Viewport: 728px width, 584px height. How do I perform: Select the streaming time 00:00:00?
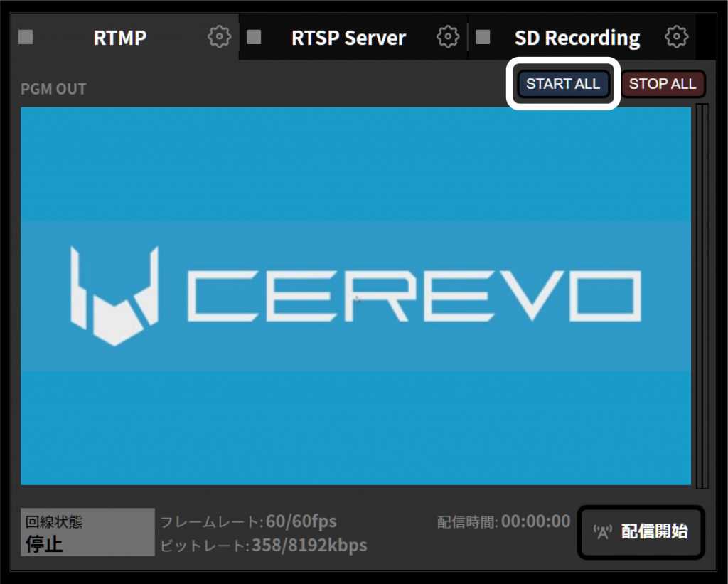pos(536,521)
